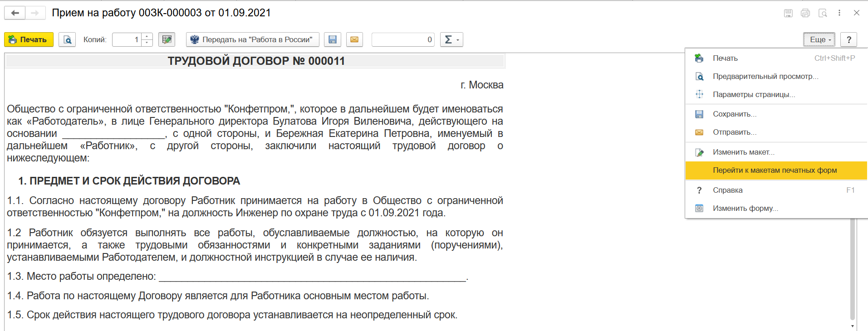868x331 pixels.
Task: Open the sigma sum dropdown
Action: (x=451, y=39)
